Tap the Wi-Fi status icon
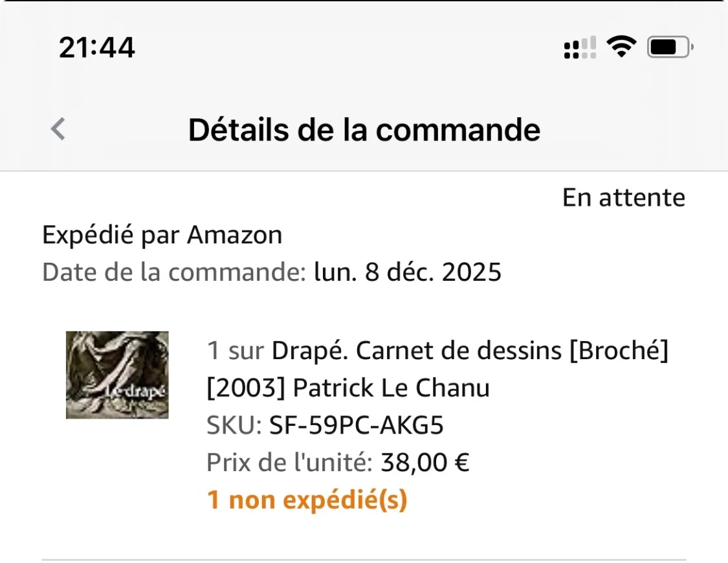 coord(621,47)
